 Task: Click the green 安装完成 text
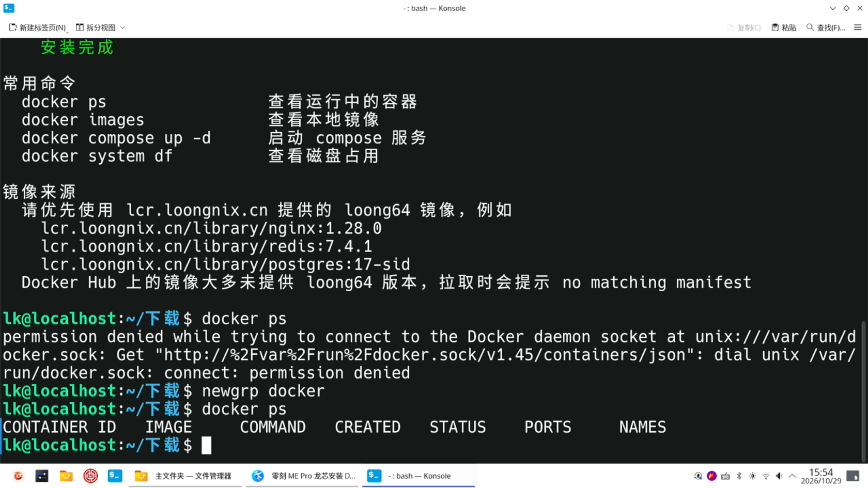77,48
